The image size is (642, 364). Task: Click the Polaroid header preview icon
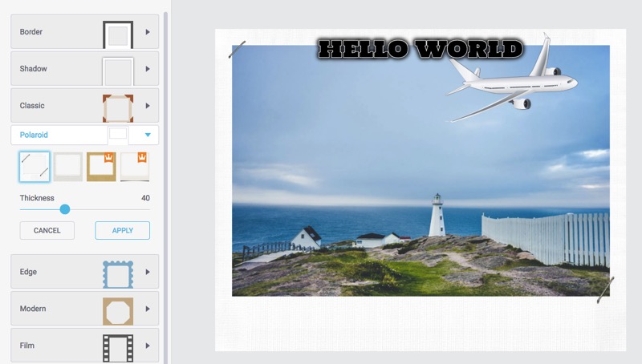point(118,135)
